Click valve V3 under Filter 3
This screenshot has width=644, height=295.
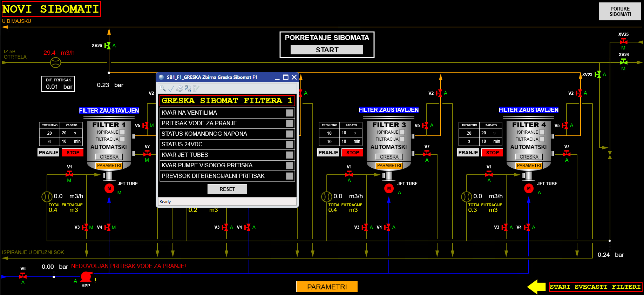tap(365, 227)
